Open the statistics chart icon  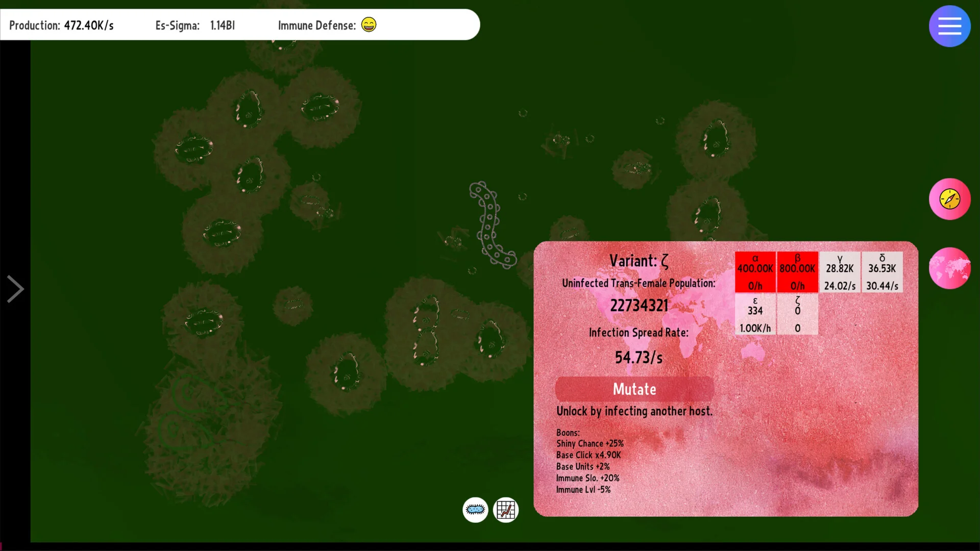point(506,510)
